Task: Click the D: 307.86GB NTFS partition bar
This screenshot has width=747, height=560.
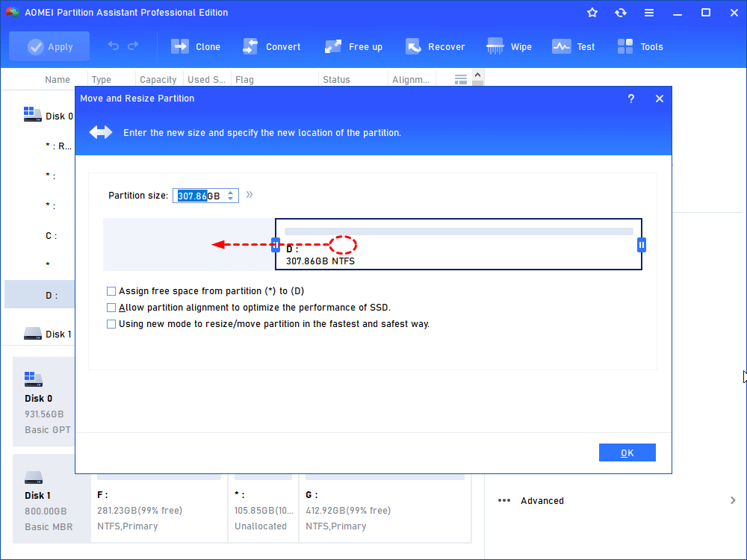Action: point(459,245)
